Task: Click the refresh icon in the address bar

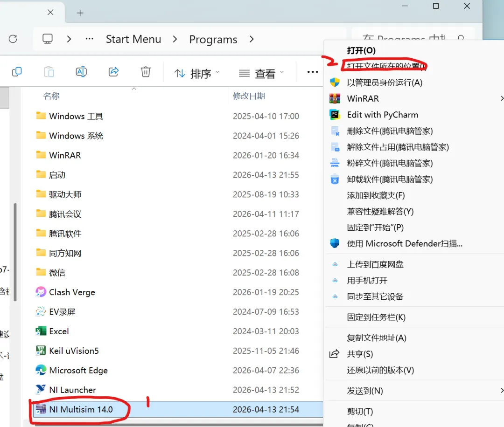Action: click(13, 39)
